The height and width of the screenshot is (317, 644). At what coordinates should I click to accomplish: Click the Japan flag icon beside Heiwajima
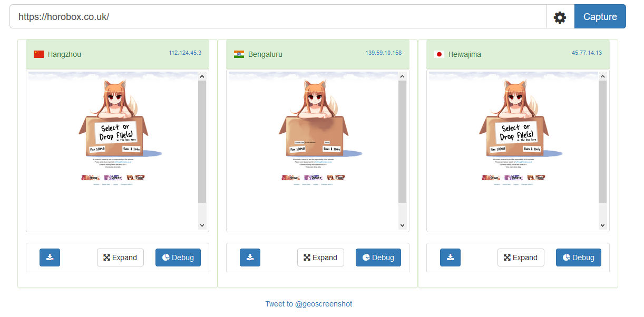439,54
